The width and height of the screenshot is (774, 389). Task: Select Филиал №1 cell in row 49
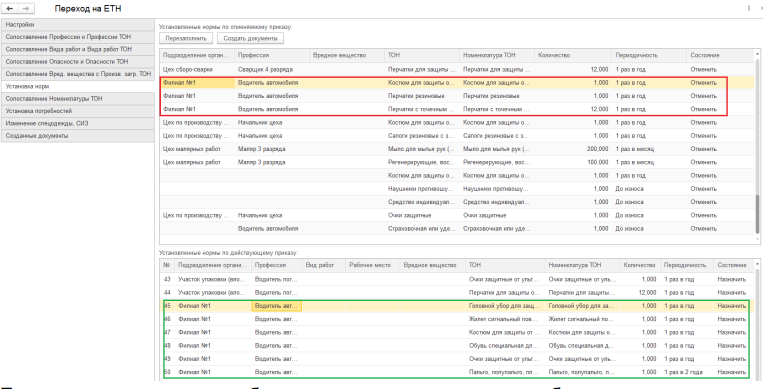(214, 359)
